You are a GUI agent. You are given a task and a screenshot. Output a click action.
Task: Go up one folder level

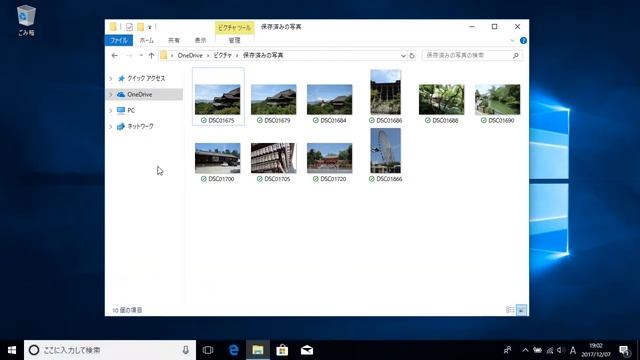(x=151, y=56)
